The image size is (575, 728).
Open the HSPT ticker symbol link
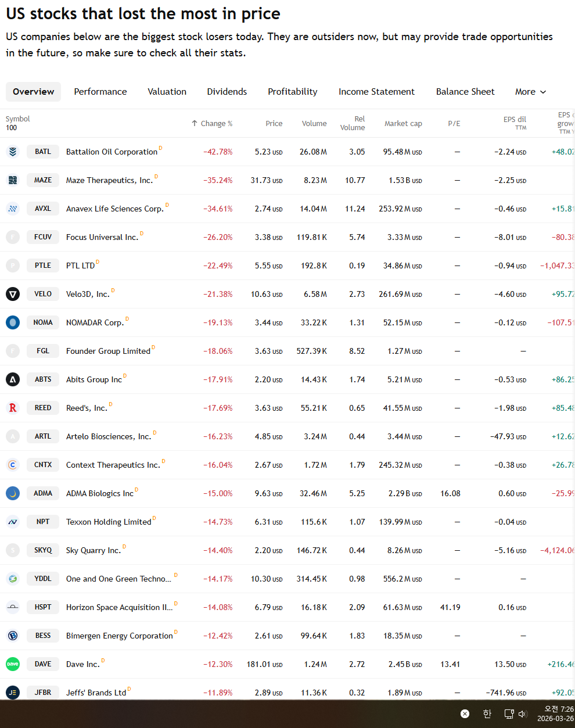[43, 607]
